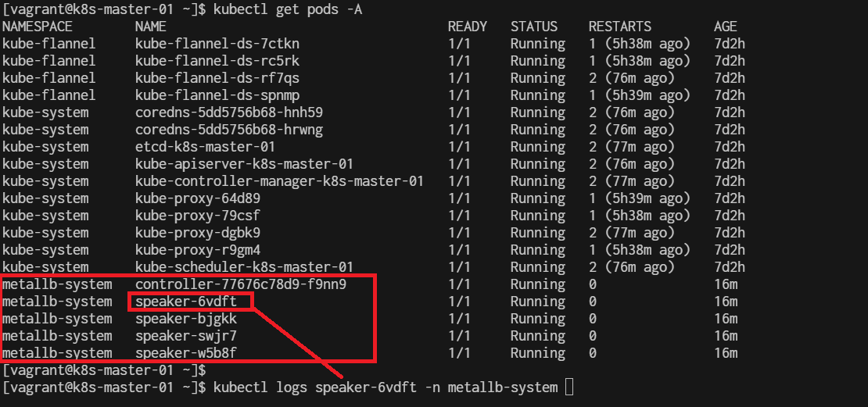This screenshot has width=868, height=407.
Task: Click the empty prompt line above kubectl logs
Action: pos(104,370)
